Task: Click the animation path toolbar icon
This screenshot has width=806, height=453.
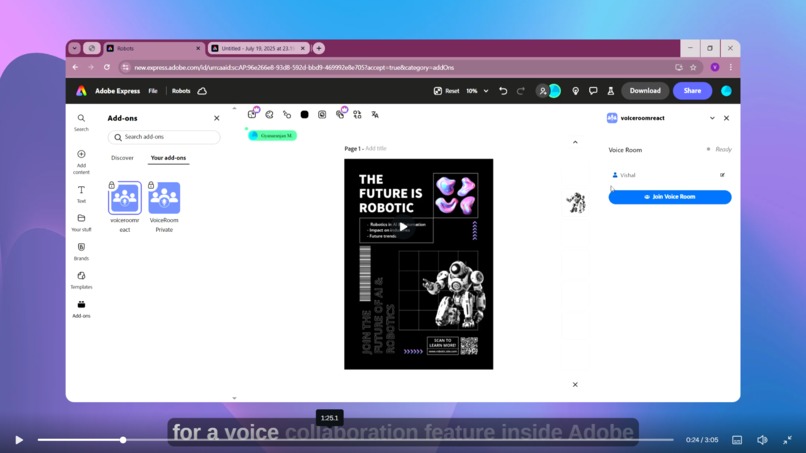Action: [287, 115]
